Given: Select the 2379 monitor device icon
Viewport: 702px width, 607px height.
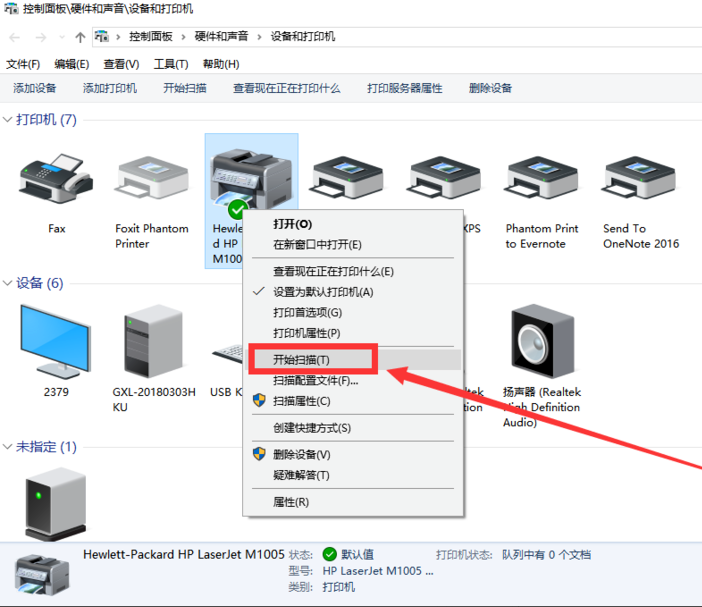Looking at the screenshot, I should pyautogui.click(x=56, y=343).
